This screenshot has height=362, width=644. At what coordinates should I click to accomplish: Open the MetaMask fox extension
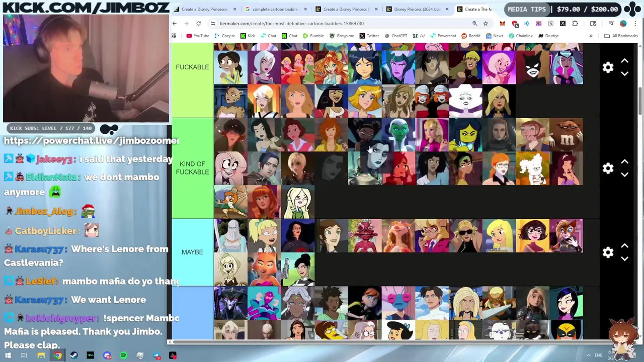pyautogui.click(x=502, y=24)
